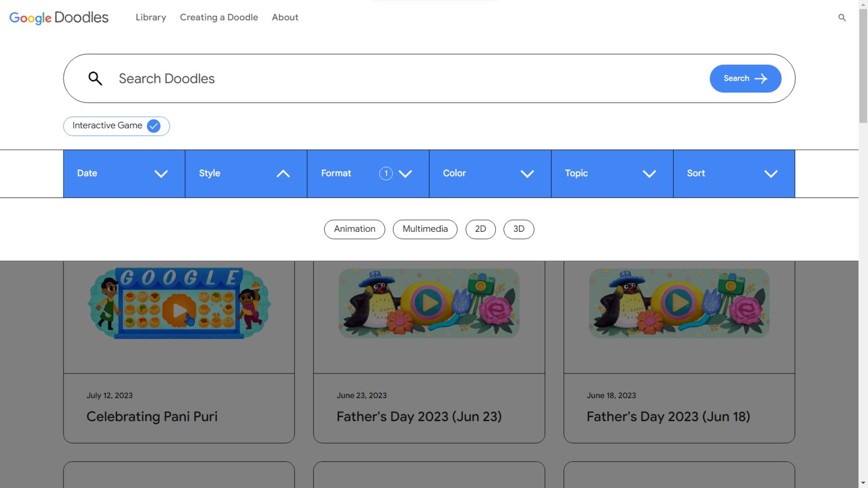
Task: Remove the Interactive Game filter chip
Action: click(x=153, y=126)
